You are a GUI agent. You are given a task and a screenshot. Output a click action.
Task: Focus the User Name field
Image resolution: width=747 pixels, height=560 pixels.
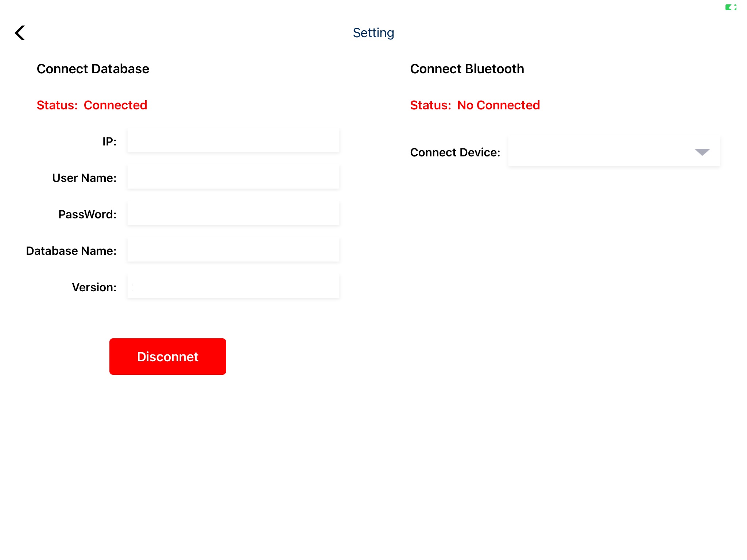coord(233,178)
